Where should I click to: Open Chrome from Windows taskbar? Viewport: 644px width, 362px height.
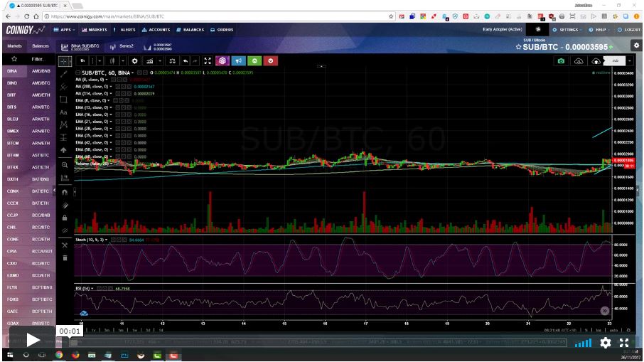point(59,355)
